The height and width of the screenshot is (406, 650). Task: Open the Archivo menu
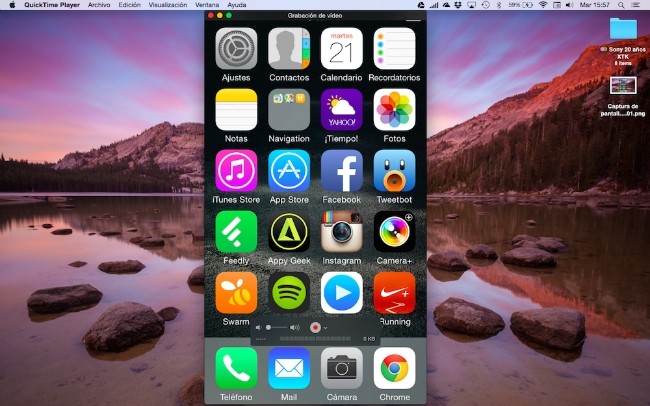click(x=99, y=5)
